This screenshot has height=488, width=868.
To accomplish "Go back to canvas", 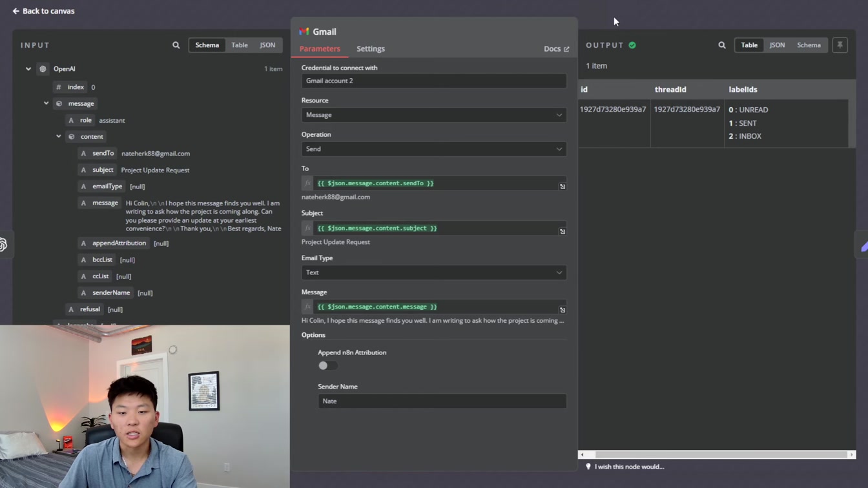I will pyautogui.click(x=43, y=11).
